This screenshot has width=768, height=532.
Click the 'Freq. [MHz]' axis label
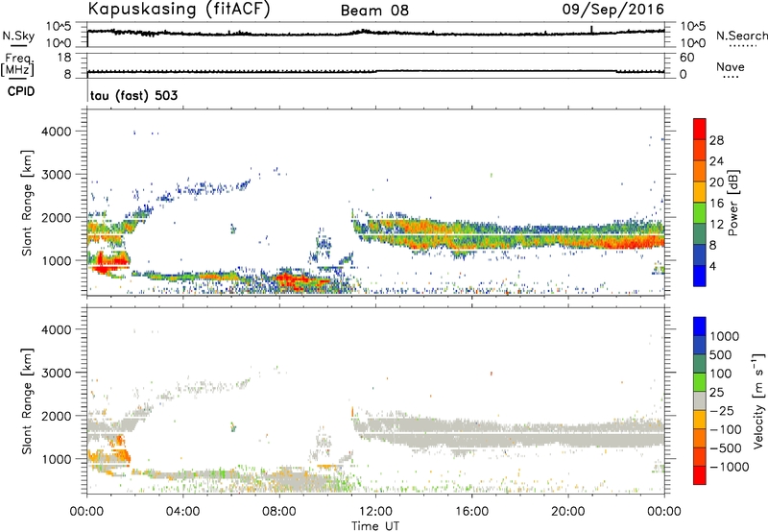pos(17,65)
